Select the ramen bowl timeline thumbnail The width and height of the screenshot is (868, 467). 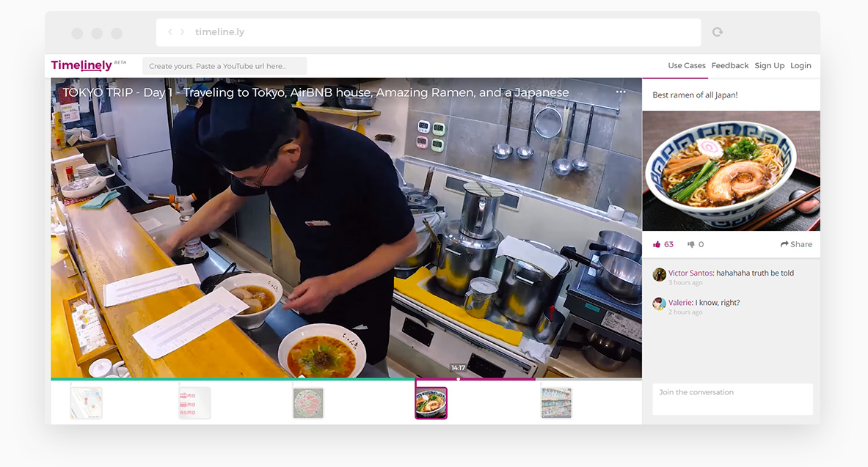(x=431, y=403)
